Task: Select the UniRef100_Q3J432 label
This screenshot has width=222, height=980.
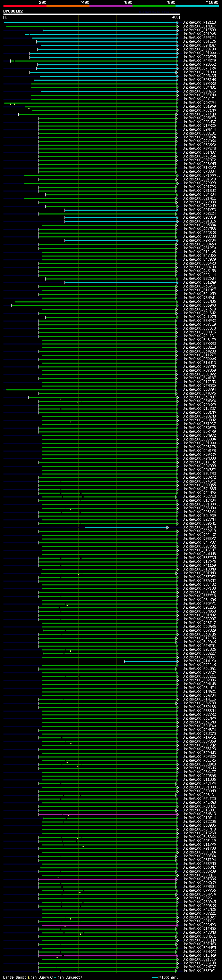Action: pyautogui.click(x=199, y=584)
